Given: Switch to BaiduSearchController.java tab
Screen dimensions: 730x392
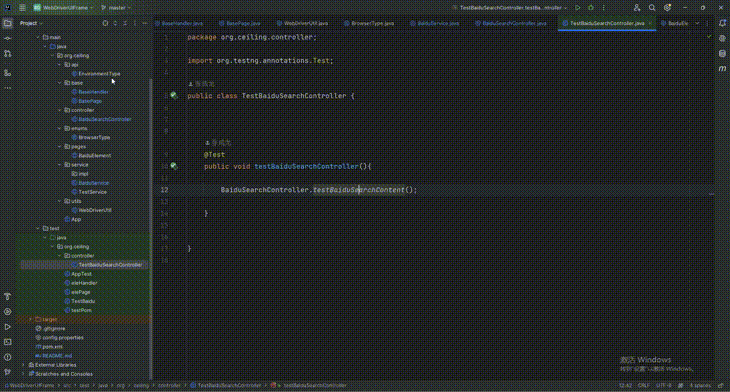Looking at the screenshot, I should coord(511,23).
